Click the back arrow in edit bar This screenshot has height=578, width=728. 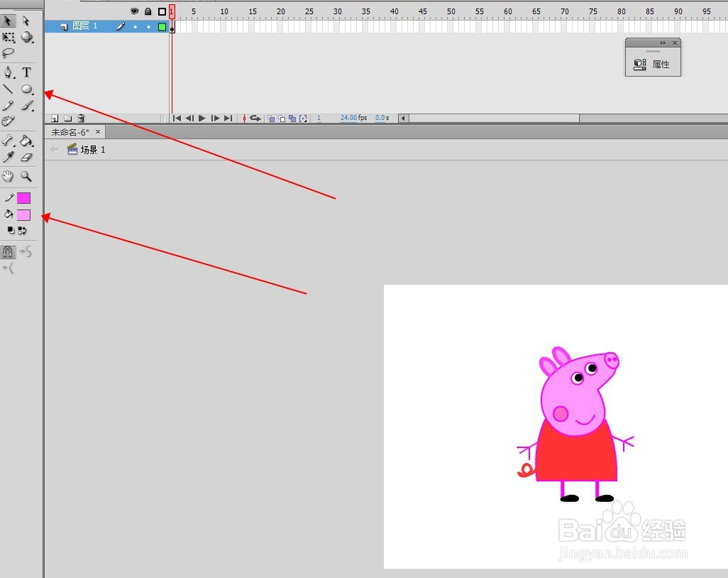(55, 150)
